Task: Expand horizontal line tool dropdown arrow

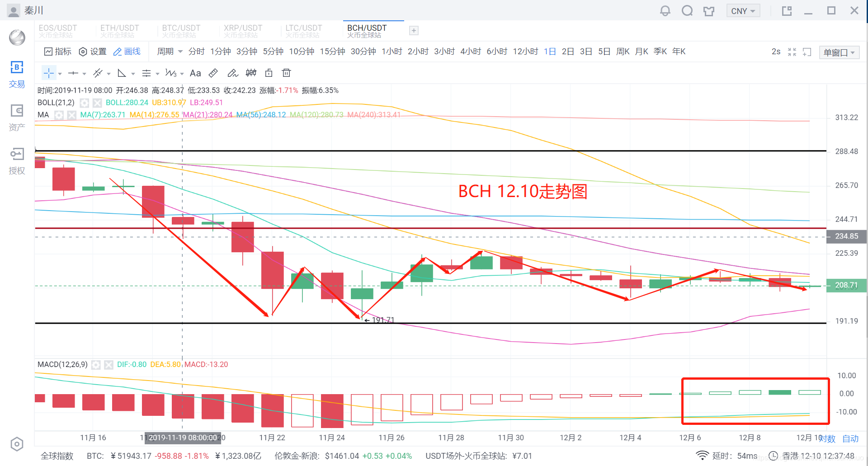Action: [x=84, y=74]
